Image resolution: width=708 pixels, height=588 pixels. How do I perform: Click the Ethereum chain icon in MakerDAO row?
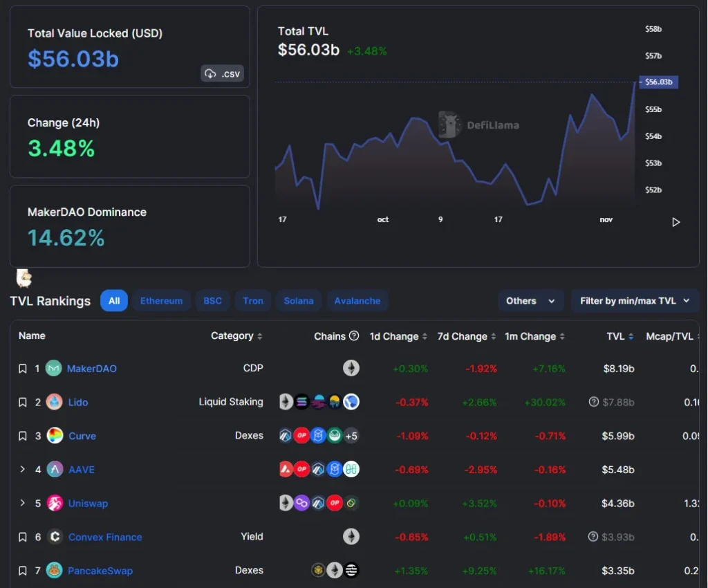coord(351,368)
